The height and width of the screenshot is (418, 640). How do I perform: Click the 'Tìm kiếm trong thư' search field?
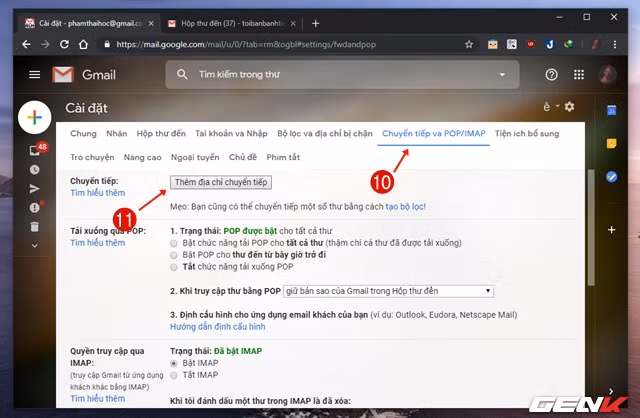click(x=330, y=75)
